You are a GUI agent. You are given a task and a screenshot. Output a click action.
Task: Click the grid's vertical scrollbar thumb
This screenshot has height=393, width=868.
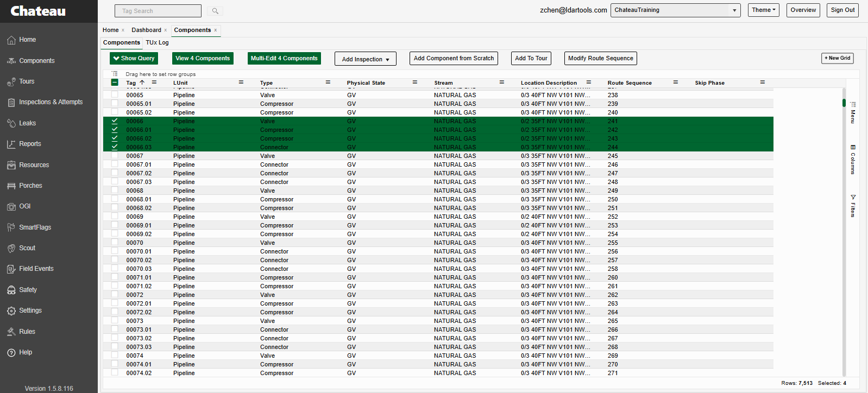click(x=844, y=103)
